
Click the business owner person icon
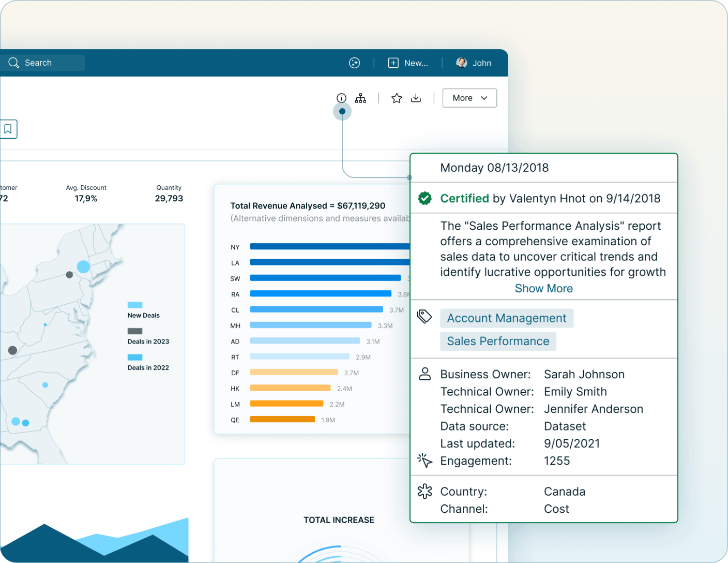click(x=424, y=374)
